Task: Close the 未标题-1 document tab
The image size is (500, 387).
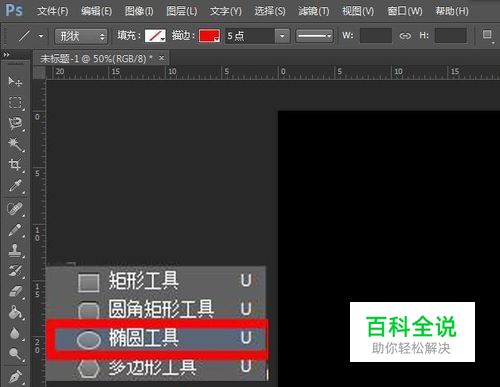Action: (x=162, y=58)
